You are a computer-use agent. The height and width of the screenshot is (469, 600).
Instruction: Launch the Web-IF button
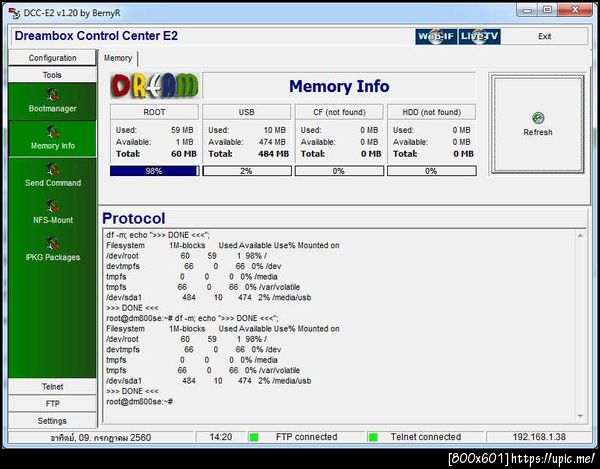(x=436, y=36)
